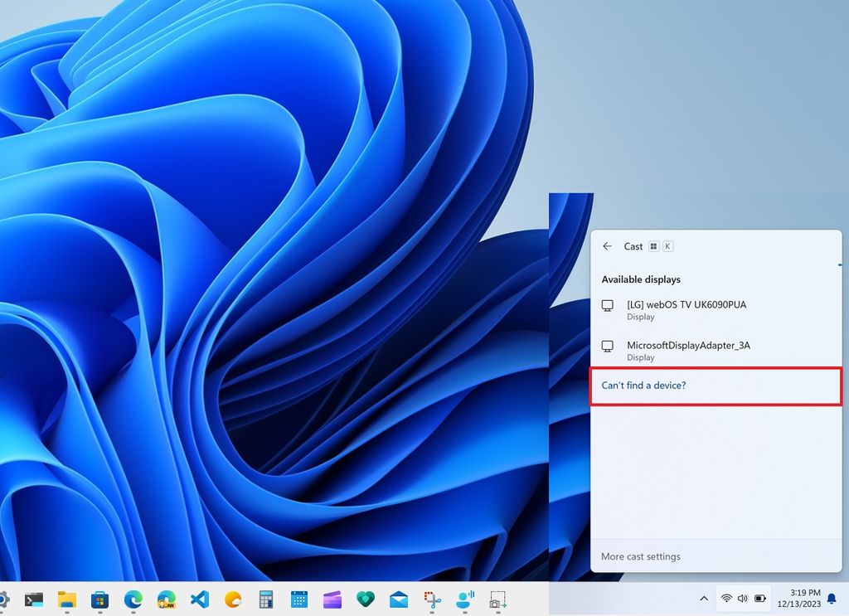Click the volume icon in the system tray
The image size is (849, 616).
click(741, 599)
